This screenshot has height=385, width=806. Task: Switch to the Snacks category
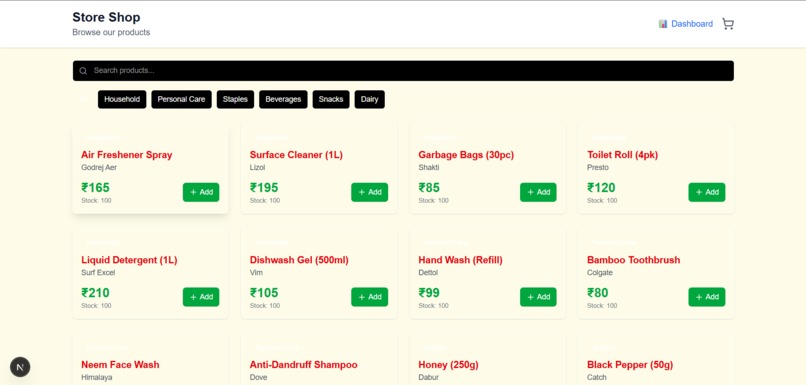point(331,99)
